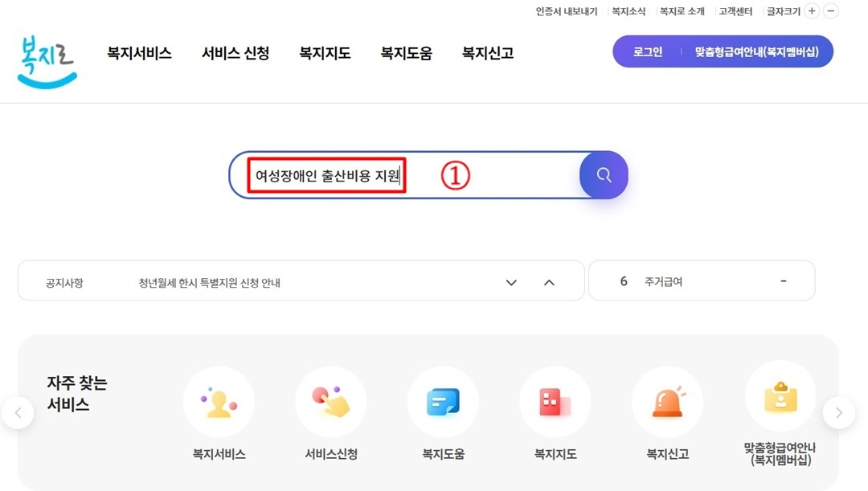Open the 복지서비스 navigation menu

click(139, 52)
